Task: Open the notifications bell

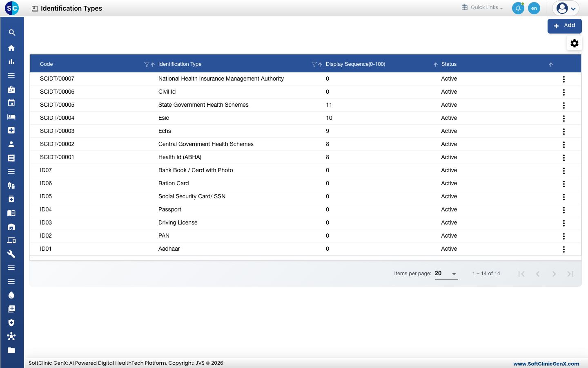Action: pyautogui.click(x=518, y=8)
